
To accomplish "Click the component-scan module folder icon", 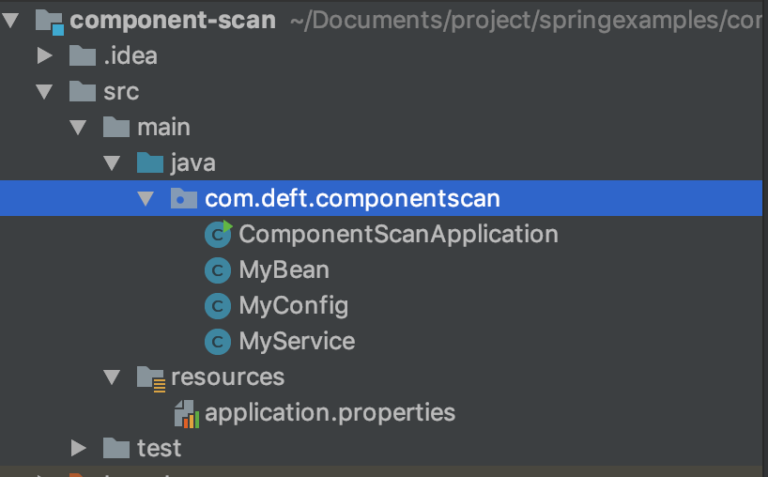I will (x=49, y=22).
